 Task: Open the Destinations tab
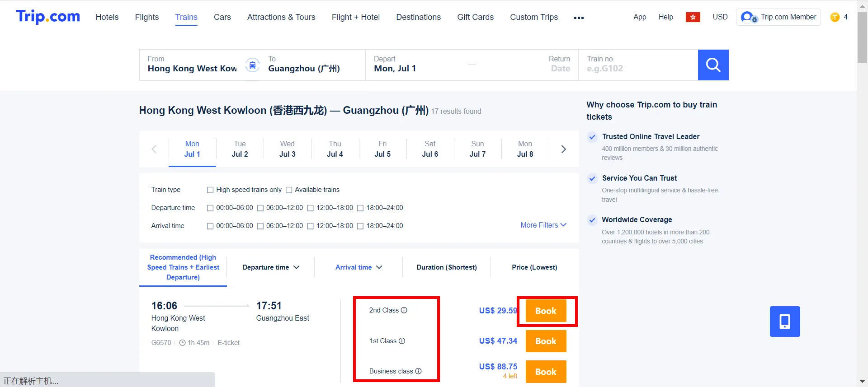[418, 17]
